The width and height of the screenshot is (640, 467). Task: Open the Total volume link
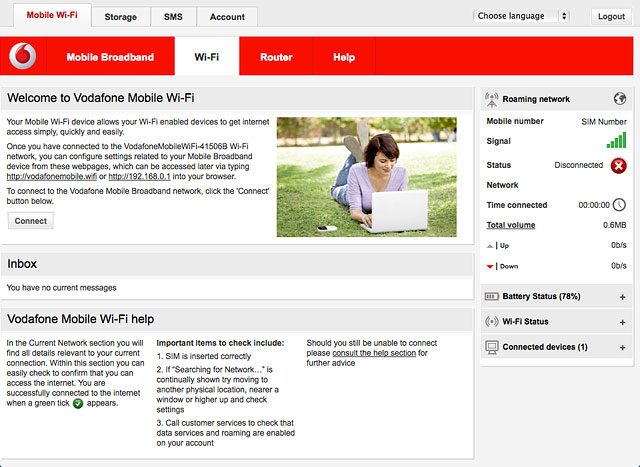click(x=511, y=225)
